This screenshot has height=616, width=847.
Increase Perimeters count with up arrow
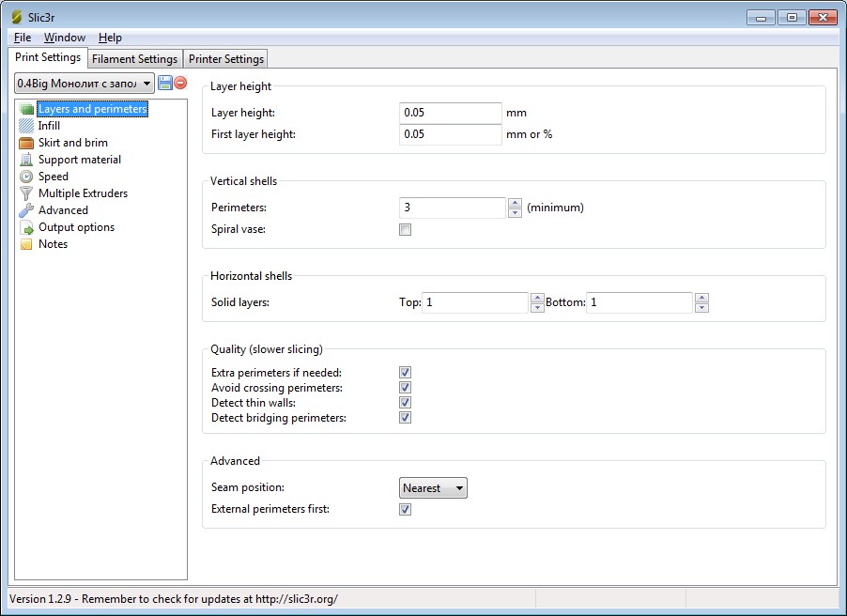pos(515,203)
